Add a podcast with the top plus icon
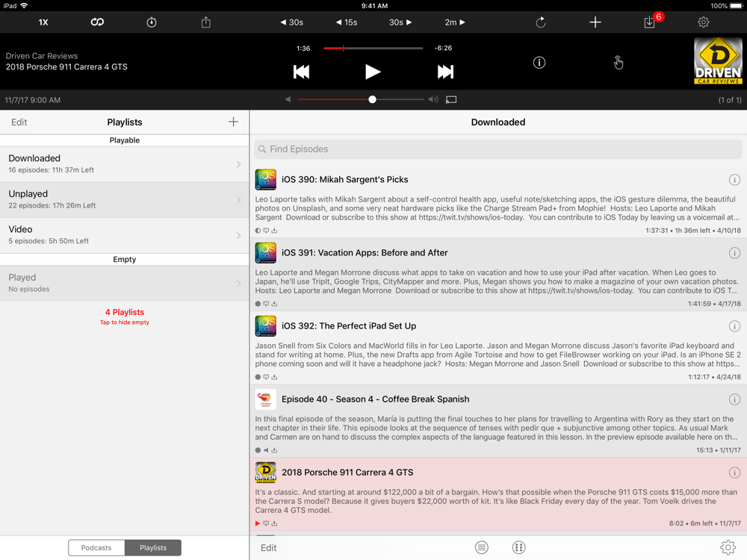The width and height of the screenshot is (747, 560). tap(595, 22)
